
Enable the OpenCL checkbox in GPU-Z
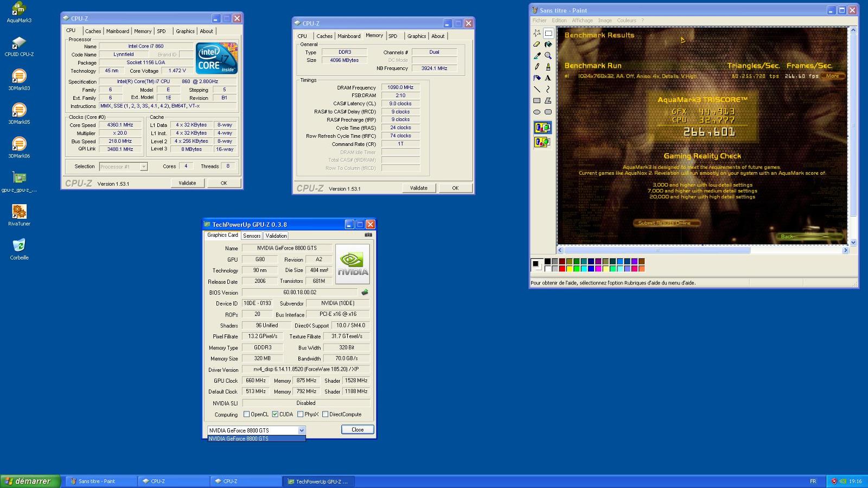(247, 414)
